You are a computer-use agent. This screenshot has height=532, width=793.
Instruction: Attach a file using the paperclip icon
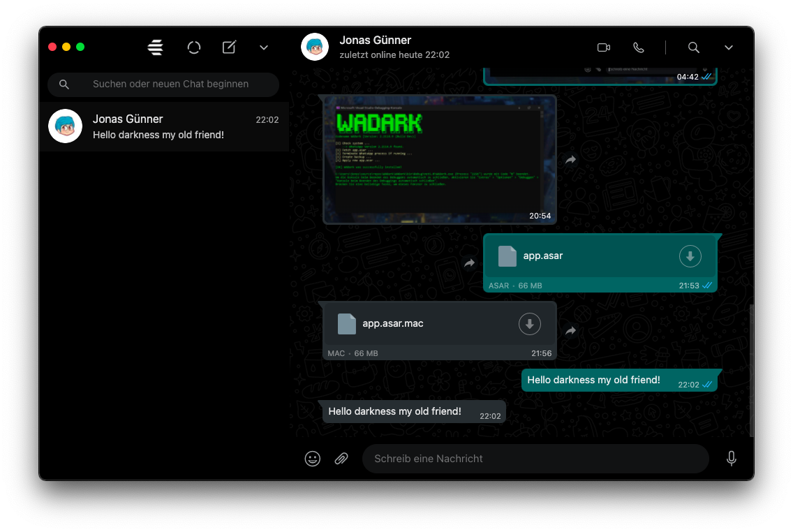coord(341,459)
